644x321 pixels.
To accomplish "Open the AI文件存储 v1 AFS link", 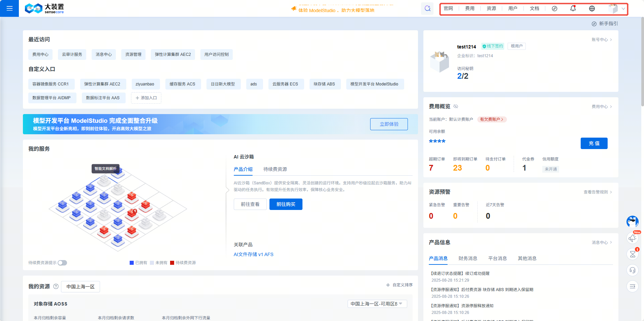I will [x=253, y=254].
